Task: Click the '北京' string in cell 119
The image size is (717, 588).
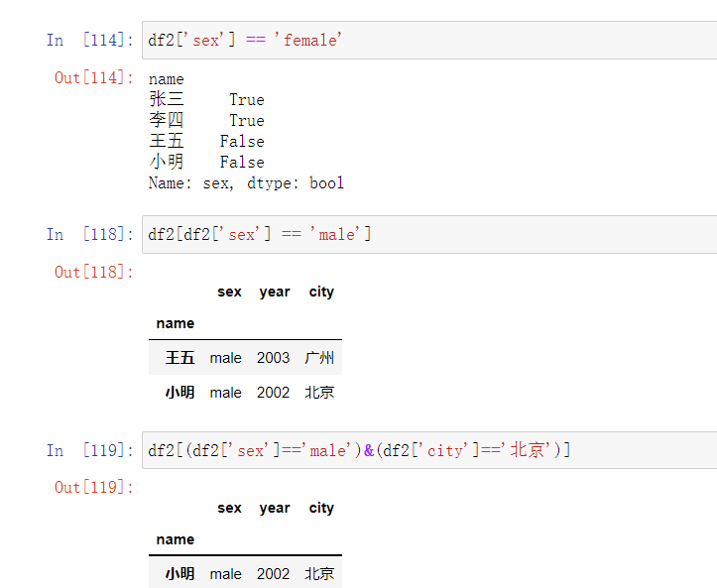Action: point(527,450)
